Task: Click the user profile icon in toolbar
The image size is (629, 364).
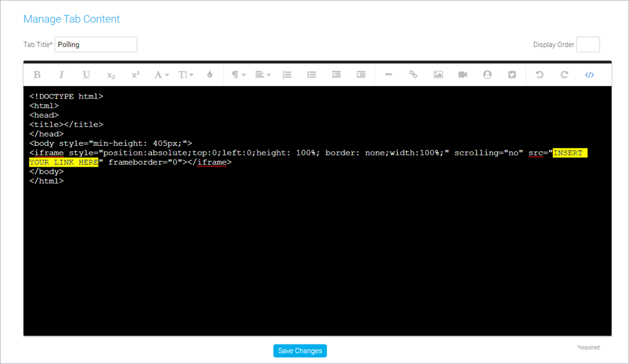Action: [x=487, y=75]
